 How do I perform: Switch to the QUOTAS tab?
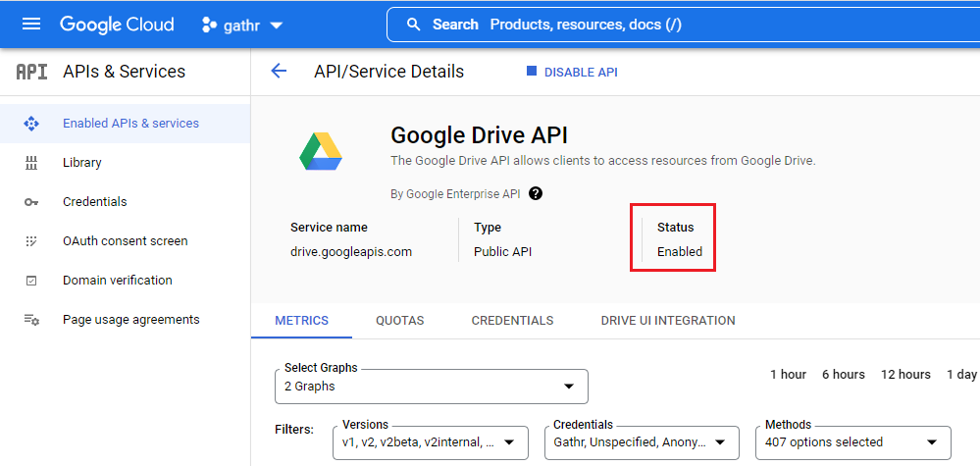[x=400, y=321]
